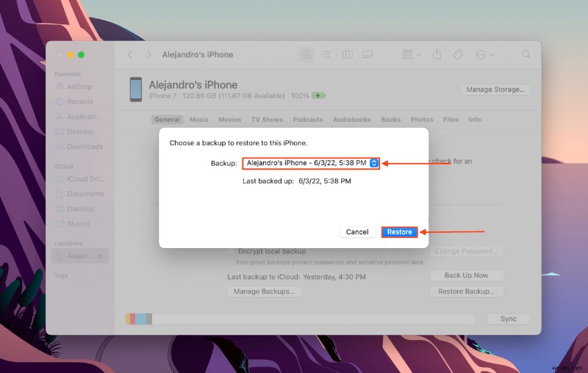The image size is (588, 373).
Task: Open Downloads in the sidebar
Action: [85, 146]
